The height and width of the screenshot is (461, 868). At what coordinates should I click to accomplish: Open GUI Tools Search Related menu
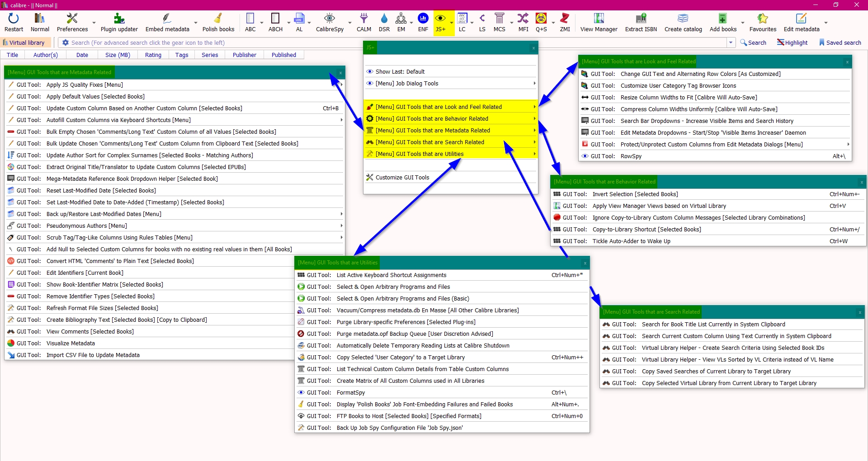click(x=451, y=142)
